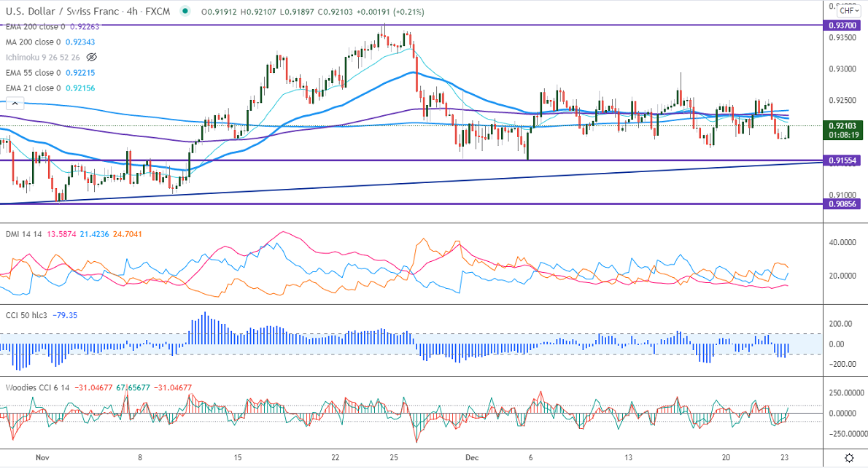Click the close value C0.92103 in the header
868x469 pixels.
(334, 12)
